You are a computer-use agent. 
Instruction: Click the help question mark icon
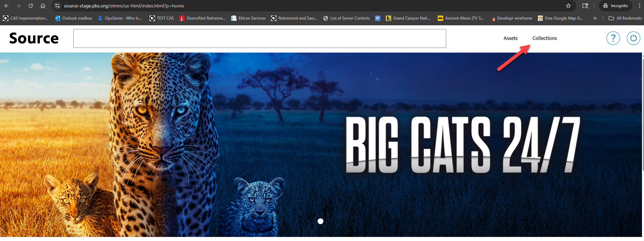pyautogui.click(x=613, y=38)
